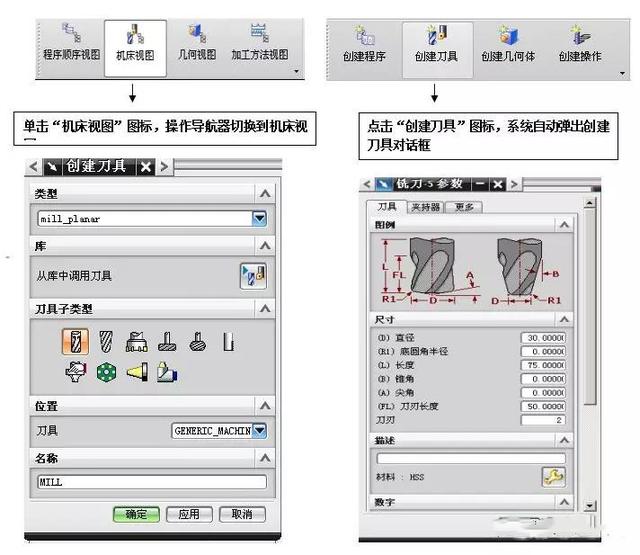Select the barrel cutter tool subtype icon
640x555 pixels.
tap(198, 341)
